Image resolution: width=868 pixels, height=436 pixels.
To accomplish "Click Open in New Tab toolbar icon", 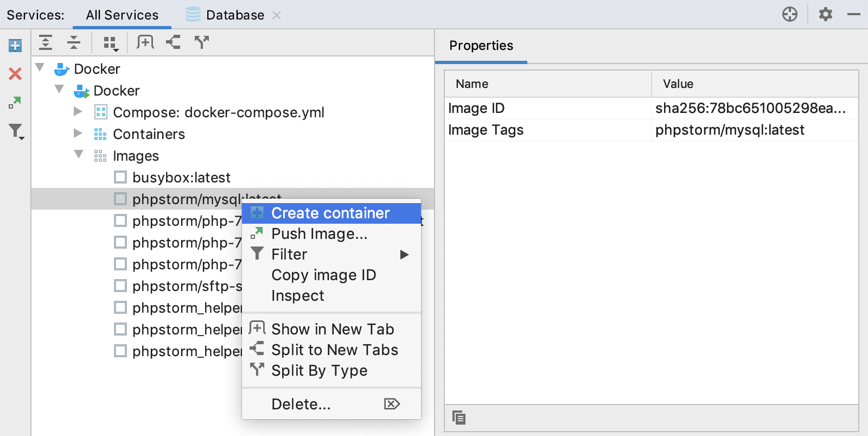I will 145,42.
